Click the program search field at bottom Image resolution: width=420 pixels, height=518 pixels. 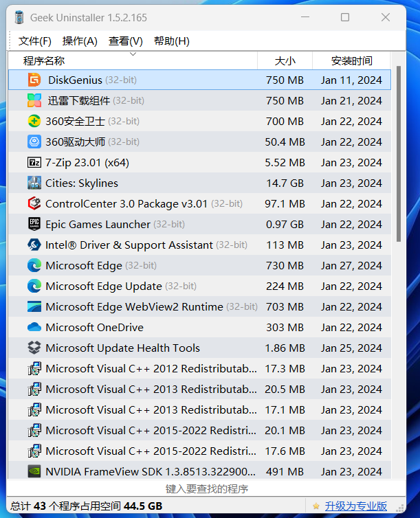point(206,488)
